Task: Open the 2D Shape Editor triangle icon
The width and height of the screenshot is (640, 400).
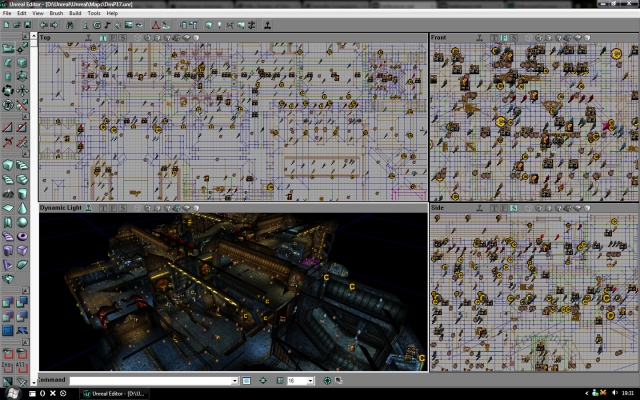Action: [156, 25]
